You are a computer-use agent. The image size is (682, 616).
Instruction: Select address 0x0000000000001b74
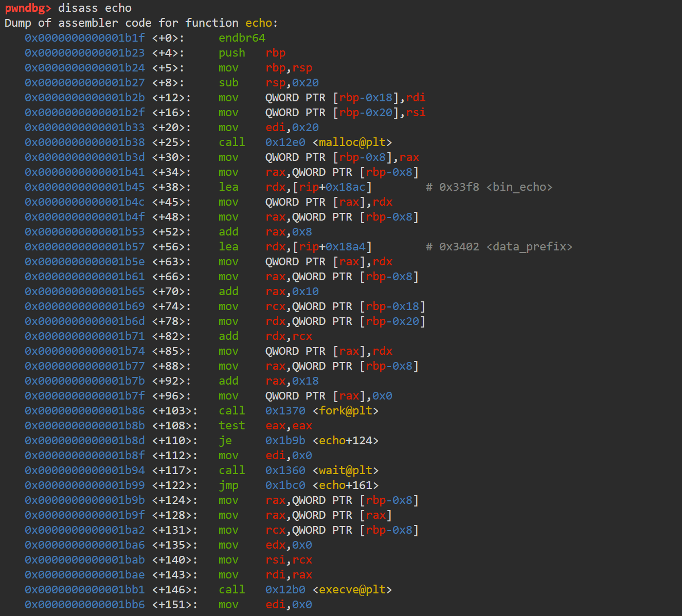click(x=85, y=351)
